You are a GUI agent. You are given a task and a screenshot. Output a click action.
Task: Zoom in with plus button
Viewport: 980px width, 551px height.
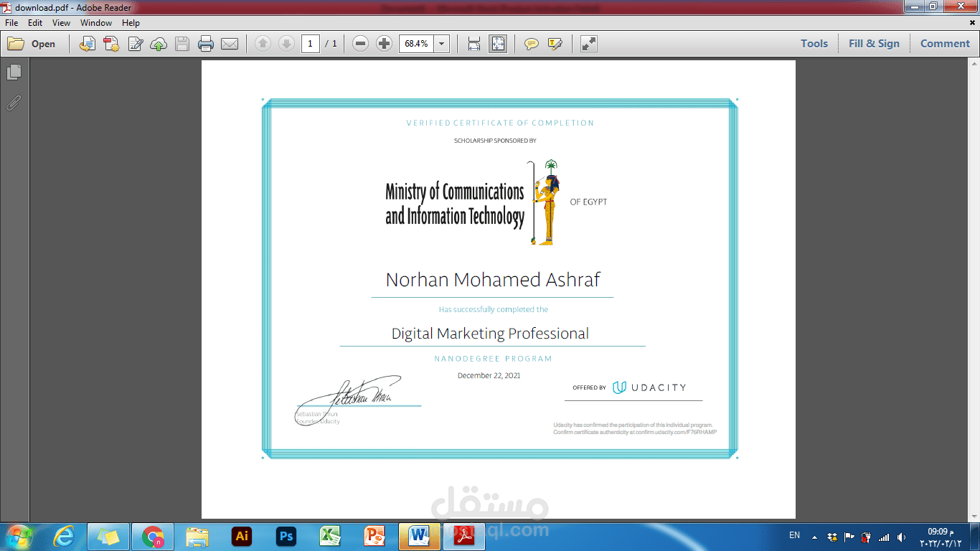tap(384, 44)
